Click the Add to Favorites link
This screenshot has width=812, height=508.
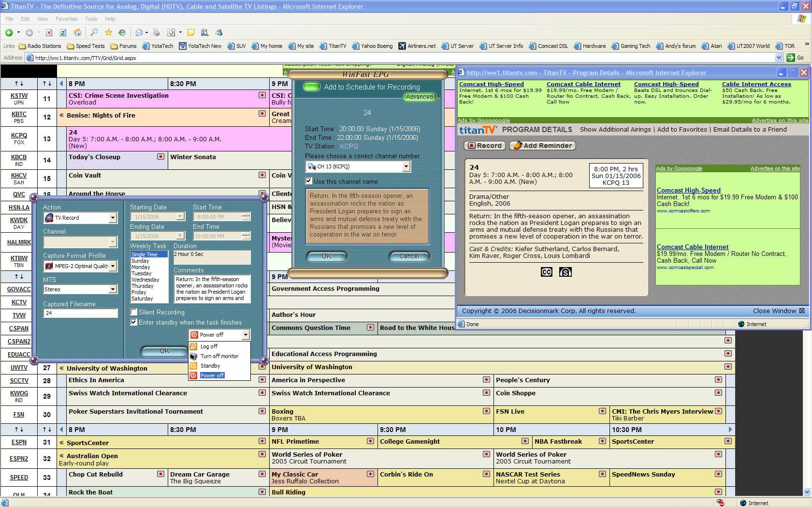point(682,129)
